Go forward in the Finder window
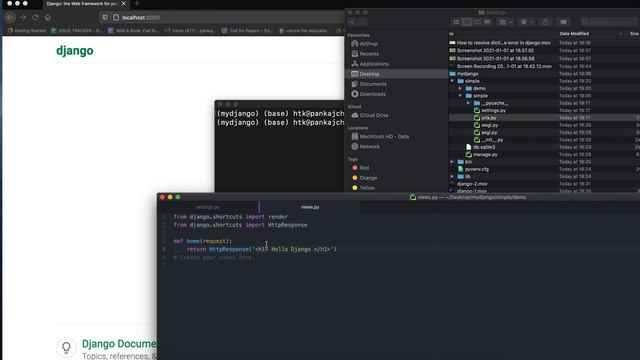 (362, 22)
